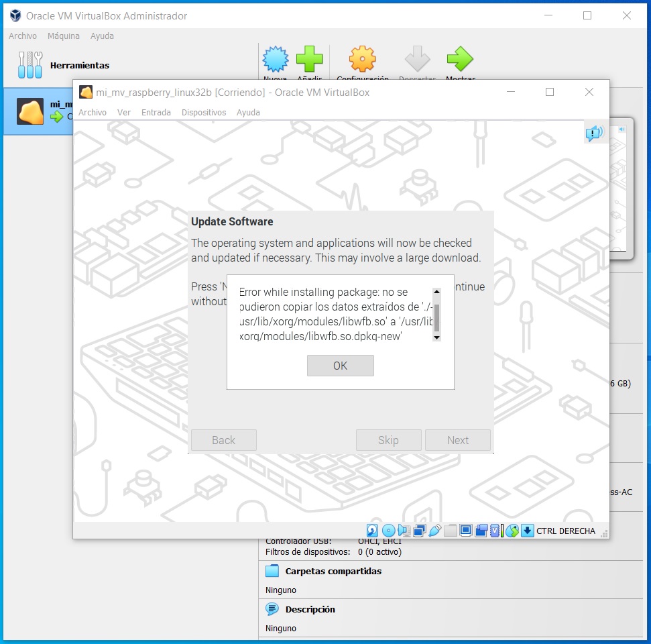This screenshot has height=644, width=651.
Task: Maximize the VM window
Action: [550, 92]
